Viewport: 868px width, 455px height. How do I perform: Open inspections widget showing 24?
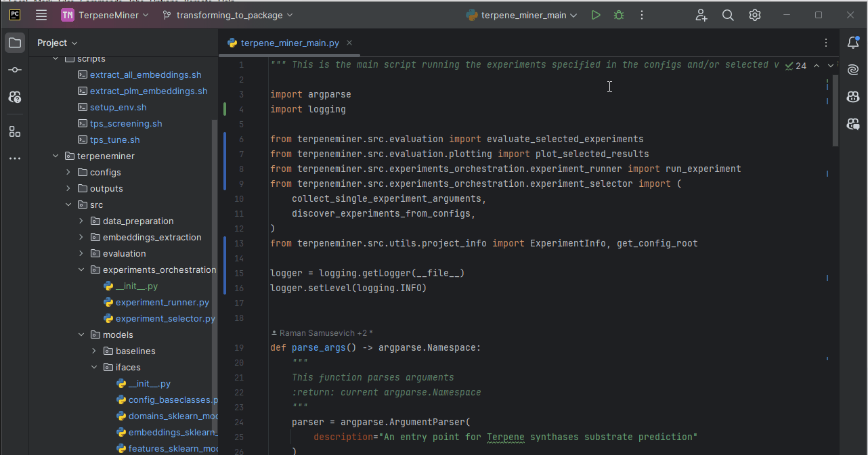click(796, 66)
